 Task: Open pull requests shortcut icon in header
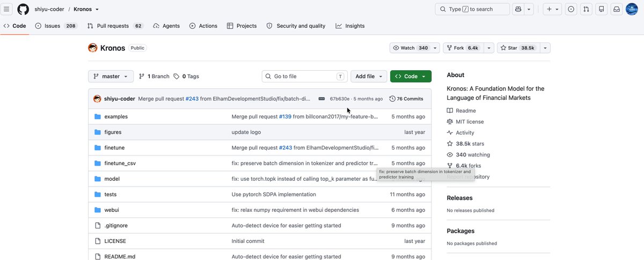click(587, 9)
